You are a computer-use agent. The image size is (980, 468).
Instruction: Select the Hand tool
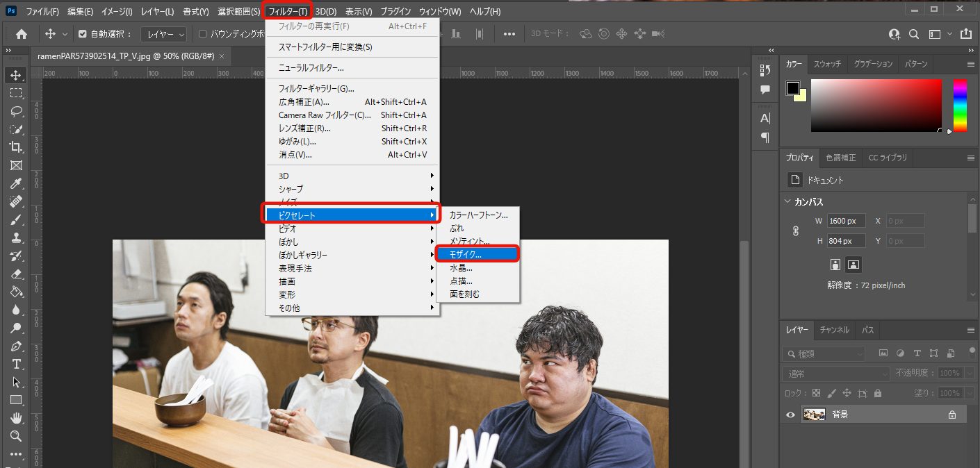coord(15,418)
